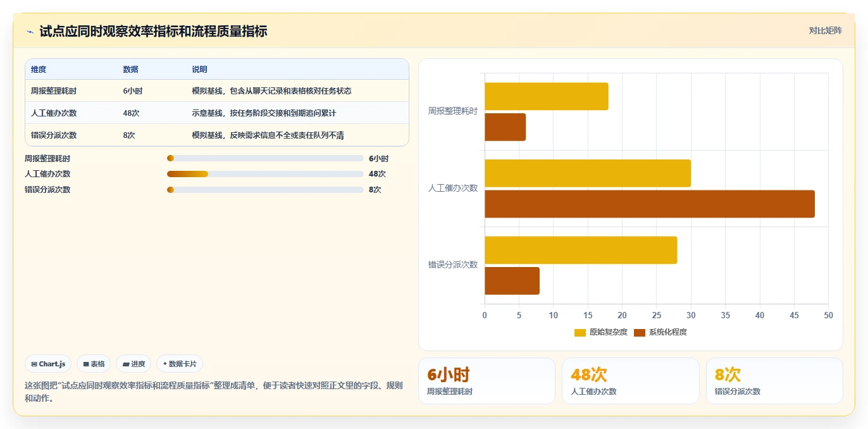Click the 48次 table cell
Screen dimensions: 868x429
point(131,113)
